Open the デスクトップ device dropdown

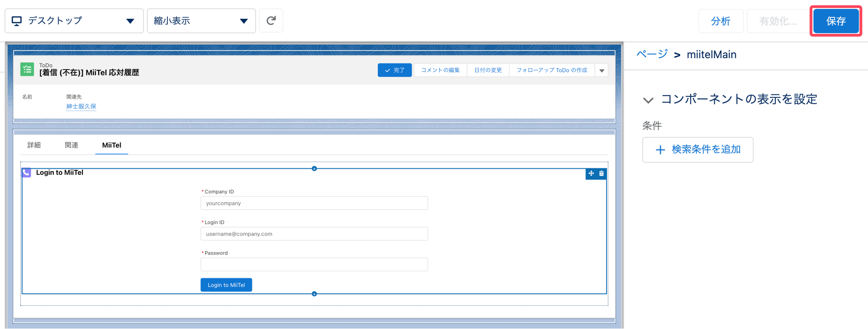coord(74,21)
